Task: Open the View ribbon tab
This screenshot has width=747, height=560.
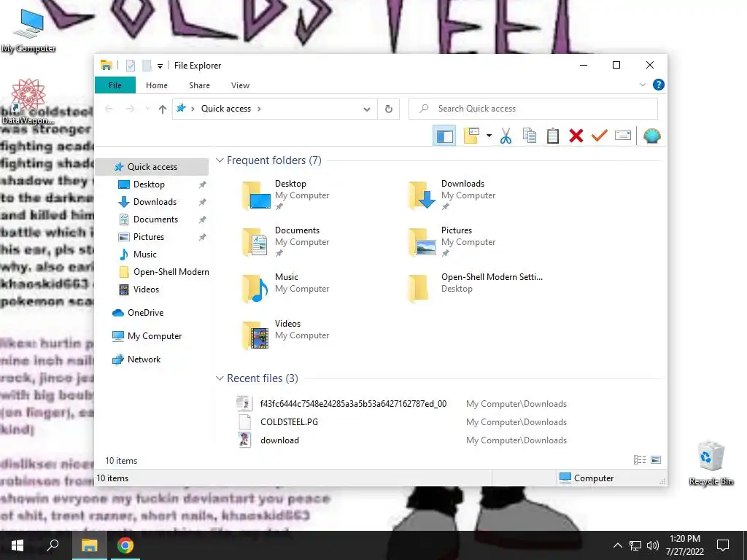Action: (240, 85)
